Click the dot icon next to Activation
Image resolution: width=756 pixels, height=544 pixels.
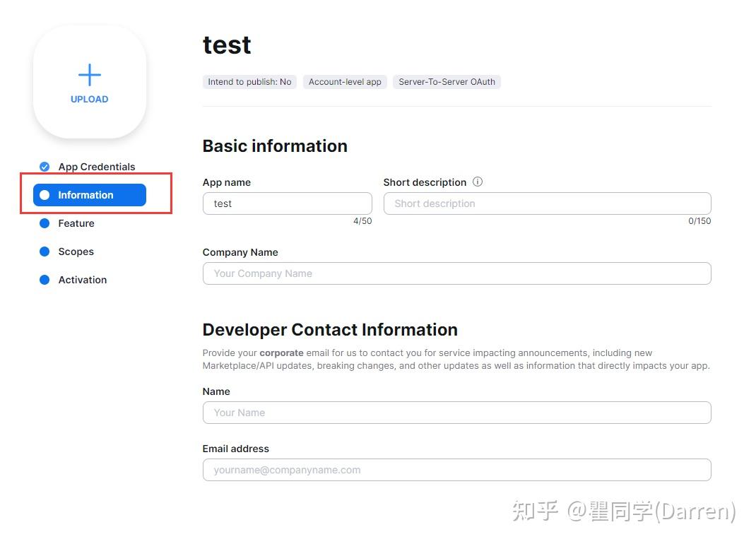click(44, 280)
